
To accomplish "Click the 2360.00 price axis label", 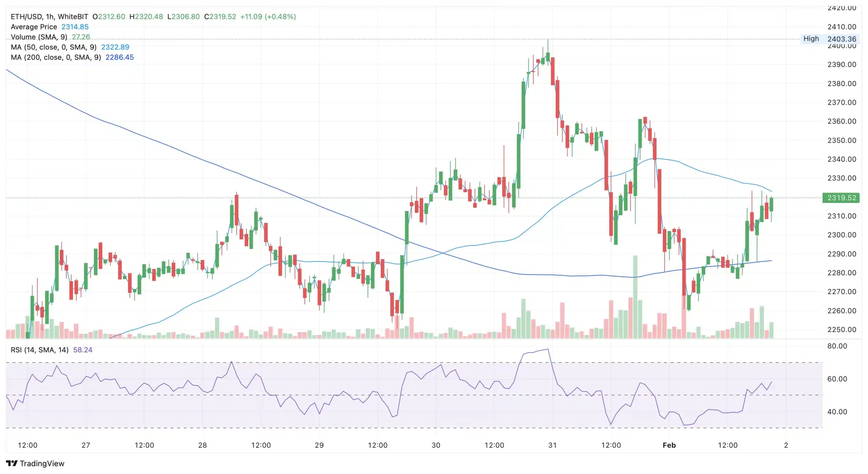I will pyautogui.click(x=842, y=121).
